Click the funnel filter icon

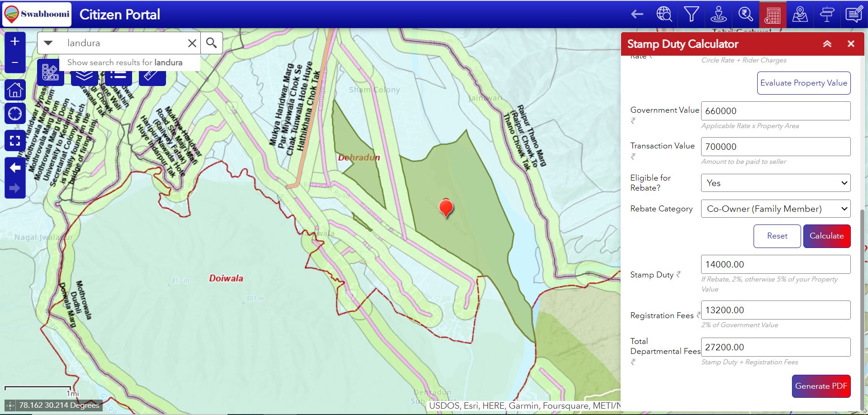click(x=691, y=14)
